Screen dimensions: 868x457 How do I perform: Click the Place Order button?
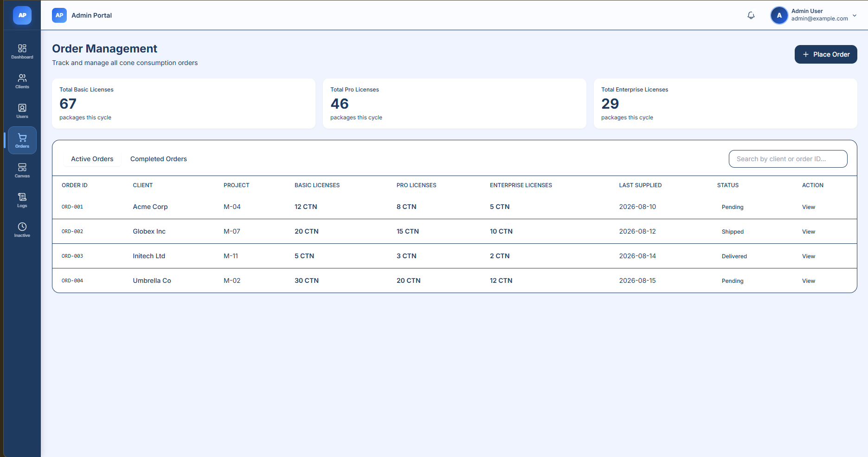pos(826,54)
